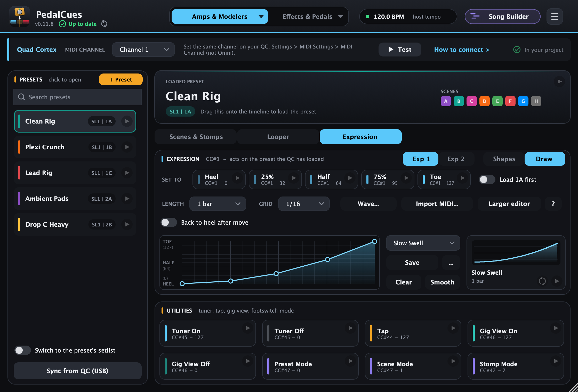The height and width of the screenshot is (392, 578).
Task: Play the Slow Swell shape card
Action: [557, 281]
